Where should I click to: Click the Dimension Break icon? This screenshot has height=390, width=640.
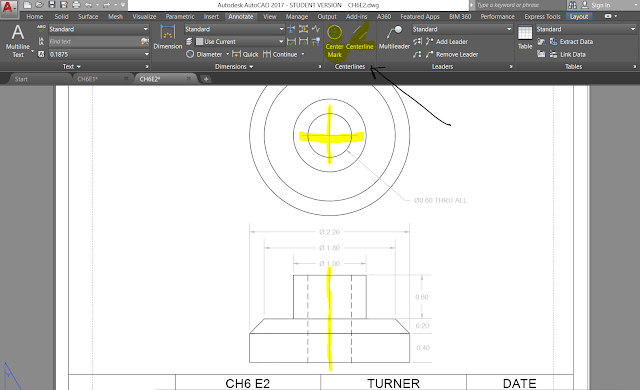291,29
